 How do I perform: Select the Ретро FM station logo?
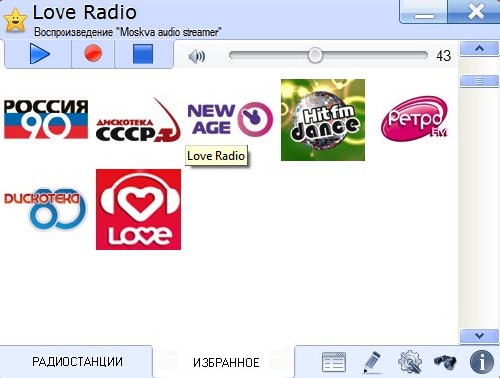coord(415,119)
